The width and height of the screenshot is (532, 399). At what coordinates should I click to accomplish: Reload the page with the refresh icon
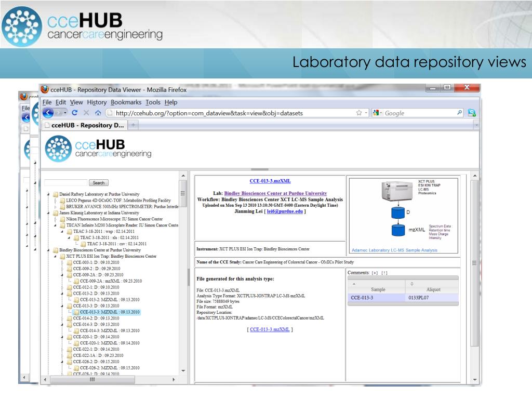pos(75,113)
